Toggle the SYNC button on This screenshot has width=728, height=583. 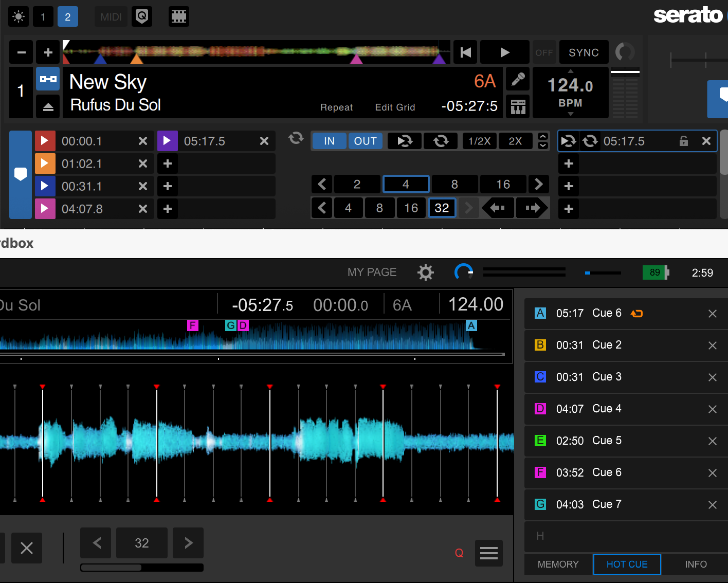(584, 52)
